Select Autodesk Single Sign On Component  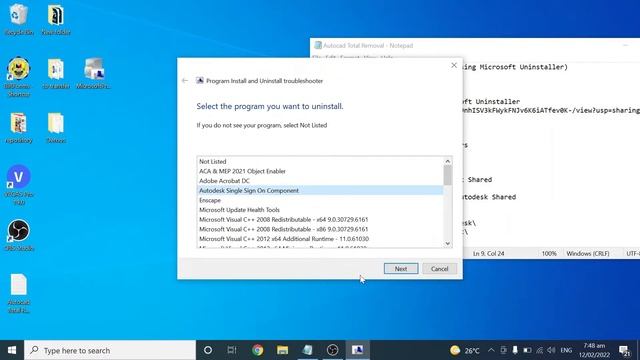320,191
